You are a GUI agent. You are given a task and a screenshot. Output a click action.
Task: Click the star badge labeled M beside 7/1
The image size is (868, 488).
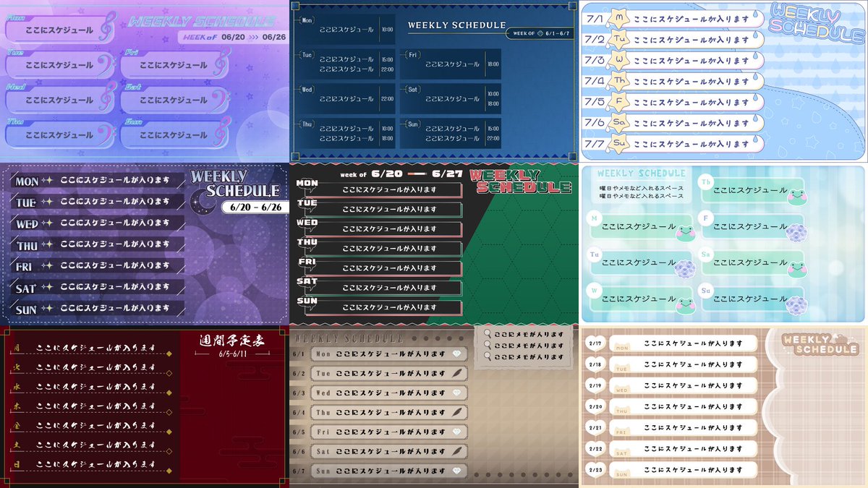coord(618,17)
